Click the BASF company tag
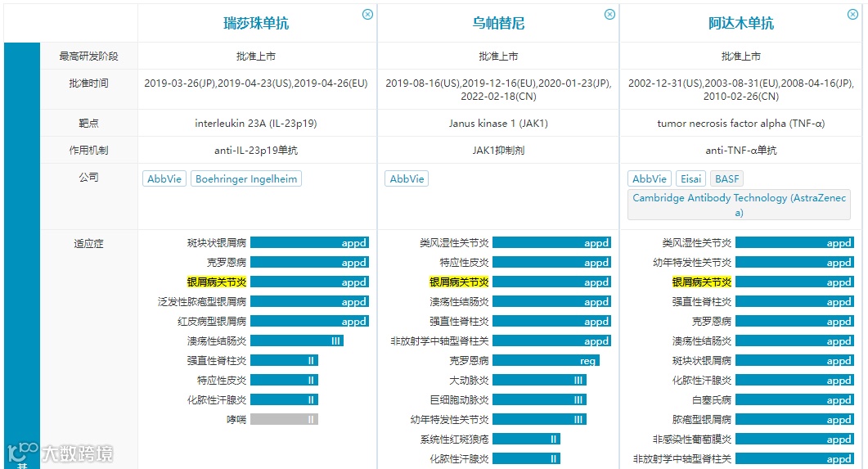The height and width of the screenshot is (469, 868). click(x=726, y=179)
